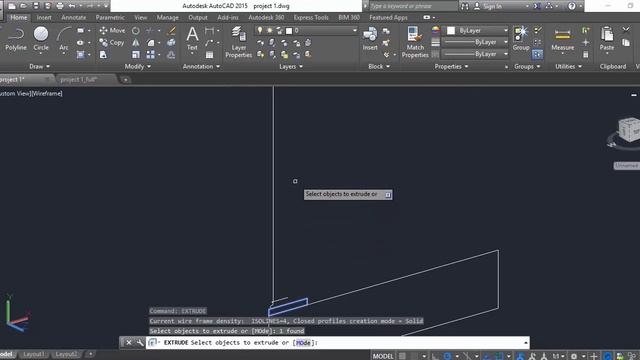
Task: Expand the Utilities panel
Action: coord(568,66)
